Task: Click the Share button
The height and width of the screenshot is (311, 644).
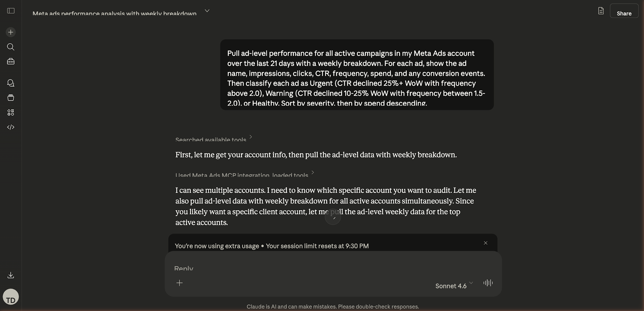Action: point(624,13)
